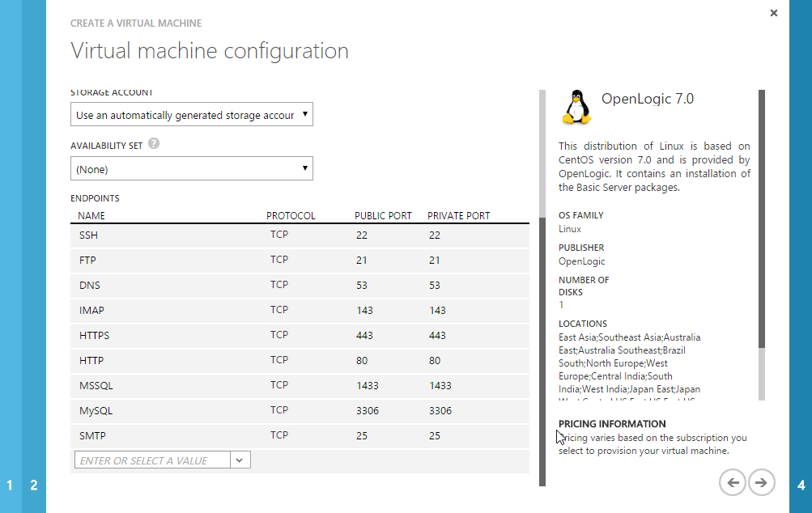
Task: Click the OpenLogic penguin logo
Action: pyautogui.click(x=576, y=106)
